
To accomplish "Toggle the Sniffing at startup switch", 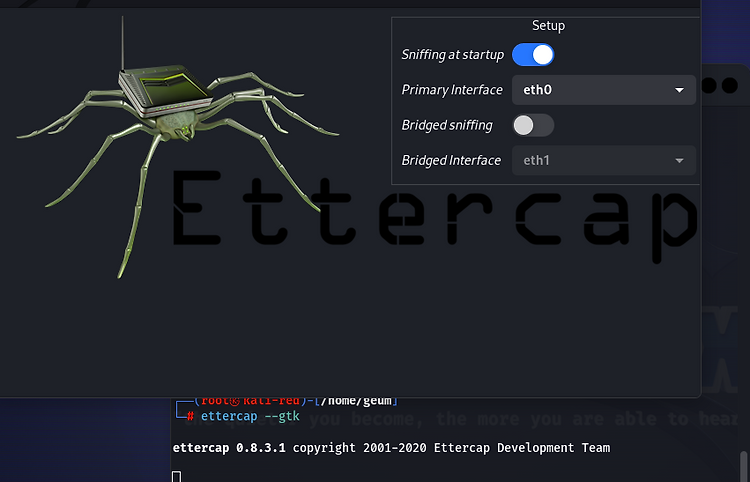I will 533,55.
